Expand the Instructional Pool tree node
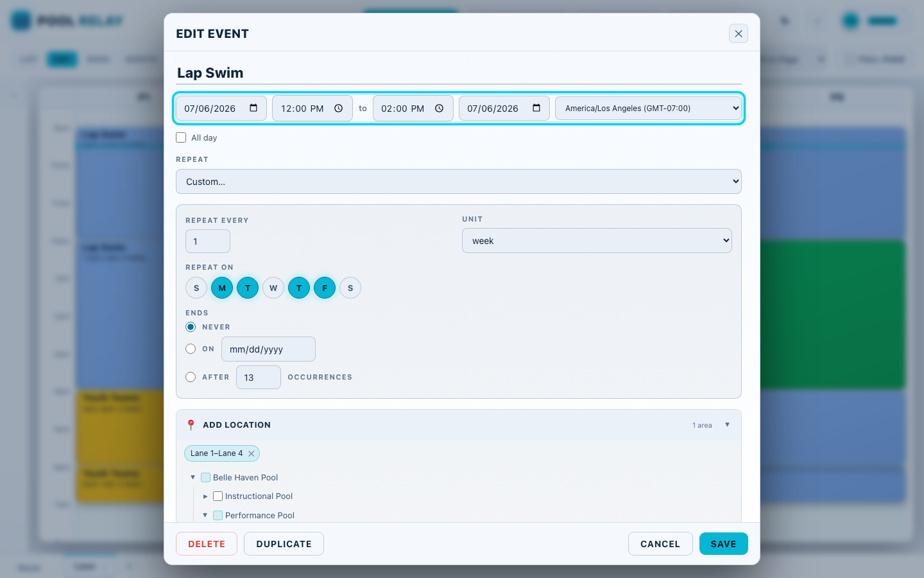This screenshot has height=578, width=924. coord(205,496)
